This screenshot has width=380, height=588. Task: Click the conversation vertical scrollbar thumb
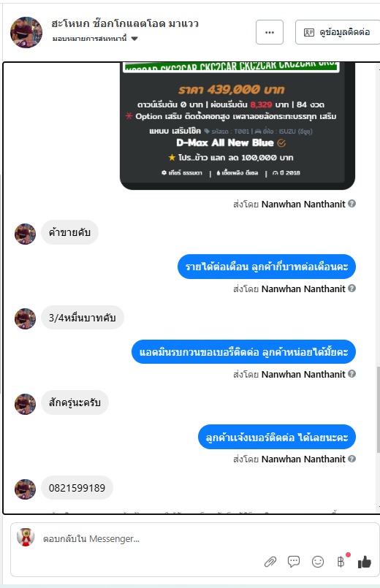coord(378,410)
